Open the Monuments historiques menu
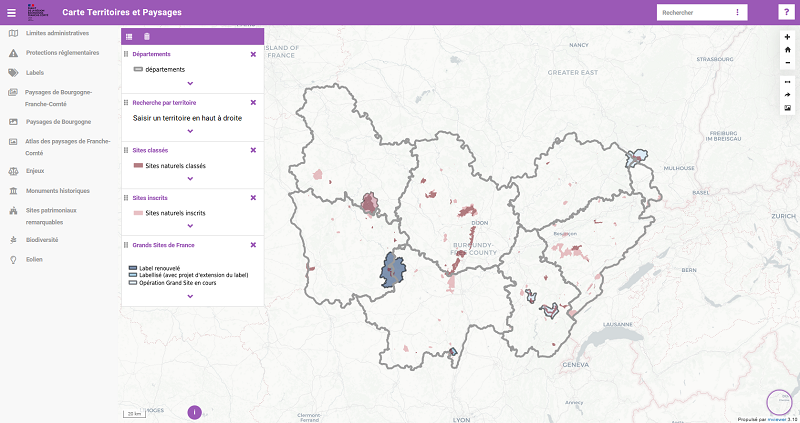This screenshot has width=800, height=423. point(57,190)
